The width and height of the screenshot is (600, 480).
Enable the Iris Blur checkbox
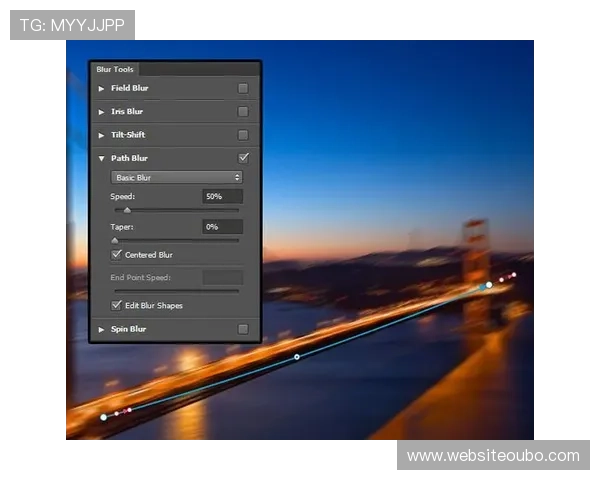tap(243, 112)
